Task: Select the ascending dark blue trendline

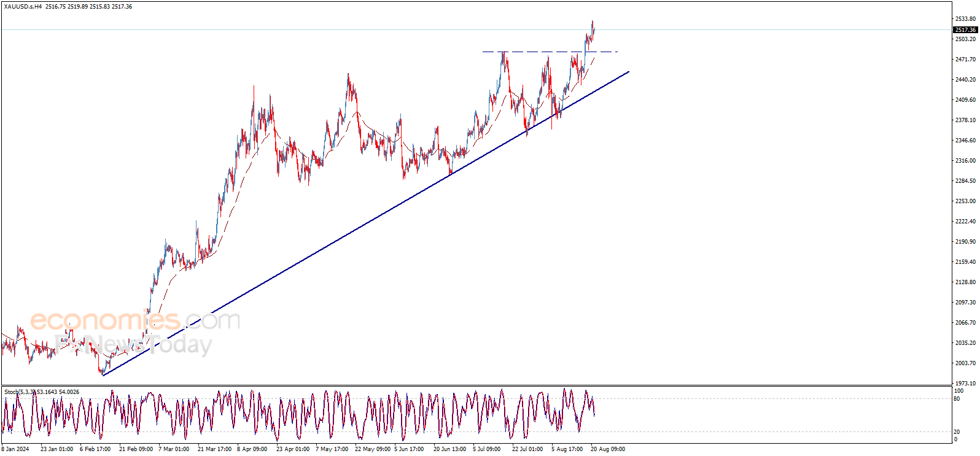Action: pos(366,223)
